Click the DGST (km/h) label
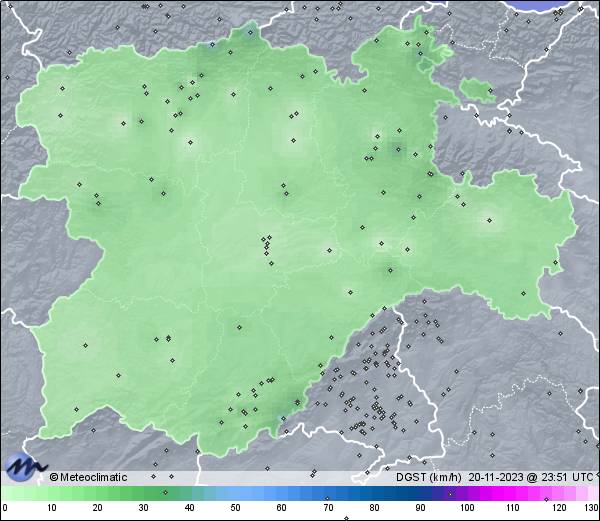The height and width of the screenshot is (521, 600). coord(429,477)
